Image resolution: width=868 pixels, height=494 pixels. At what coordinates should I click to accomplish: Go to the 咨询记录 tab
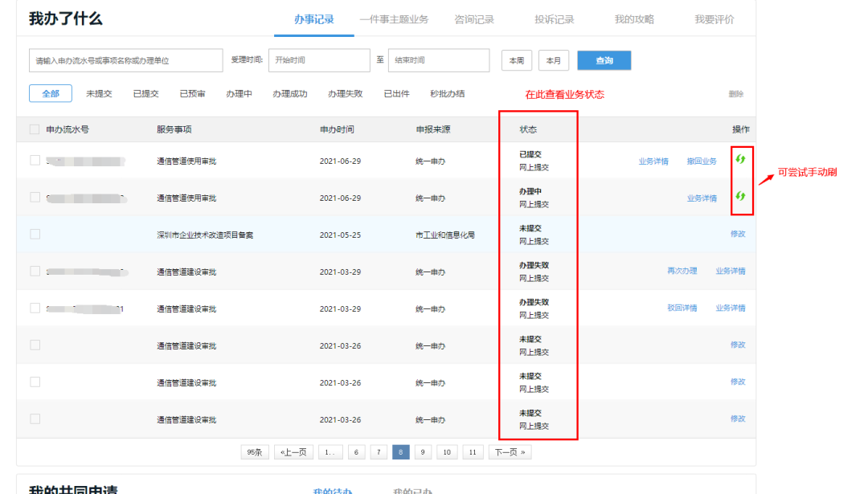click(x=474, y=19)
